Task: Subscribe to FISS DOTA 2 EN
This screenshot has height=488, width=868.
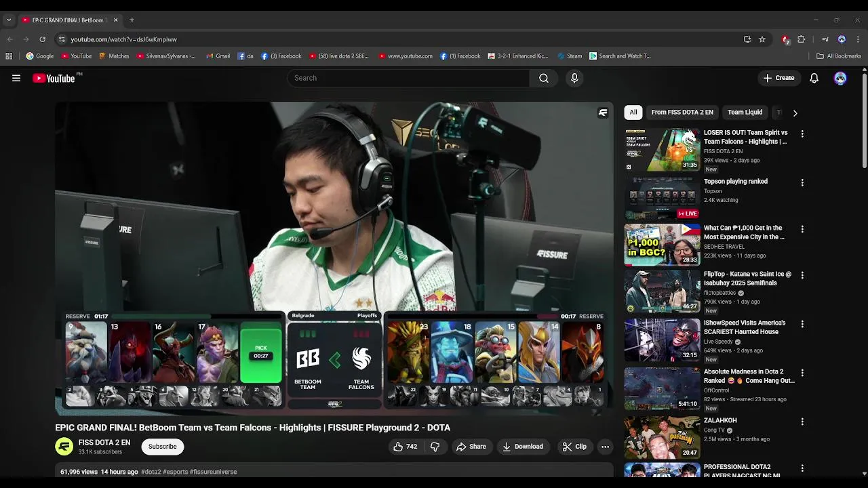Action: pyautogui.click(x=163, y=447)
